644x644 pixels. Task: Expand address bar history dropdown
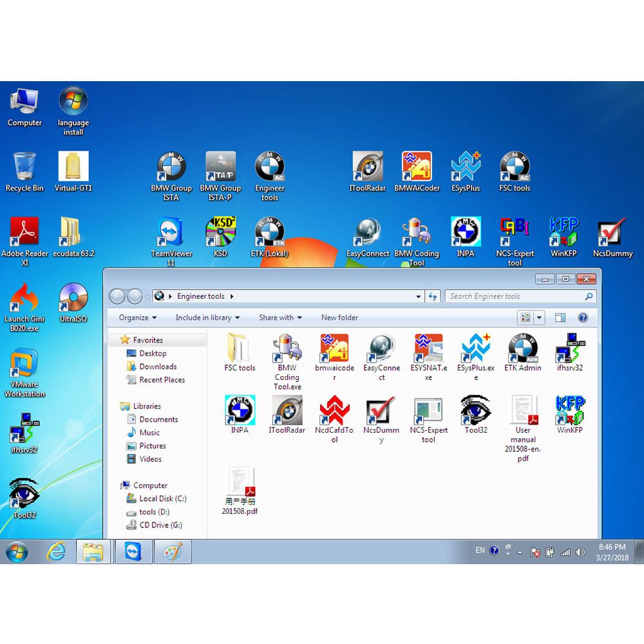(x=418, y=296)
